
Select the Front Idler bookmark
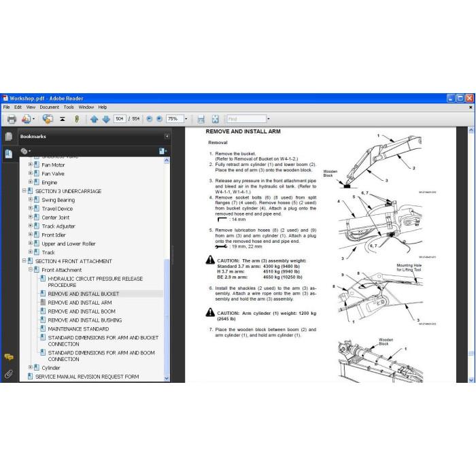pyautogui.click(x=54, y=235)
